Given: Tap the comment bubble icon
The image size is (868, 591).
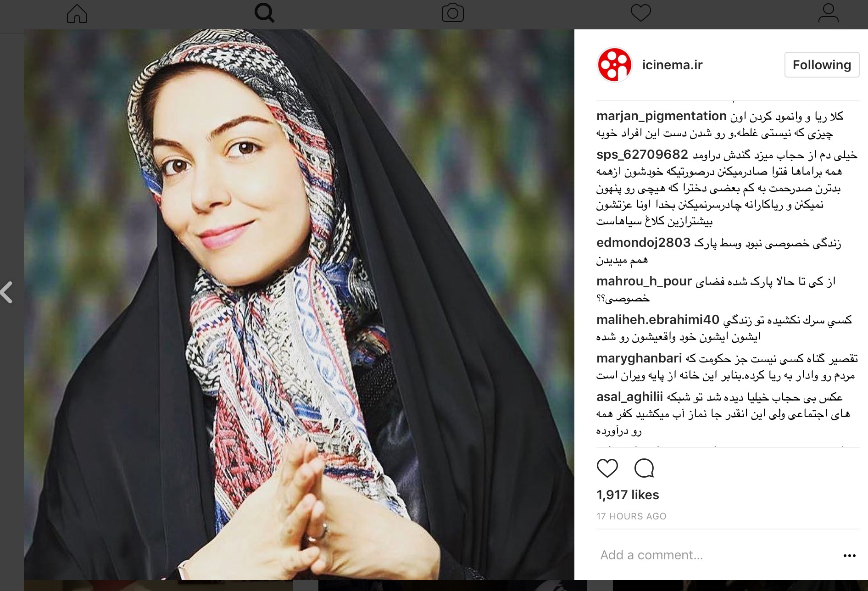Looking at the screenshot, I should tap(644, 468).
